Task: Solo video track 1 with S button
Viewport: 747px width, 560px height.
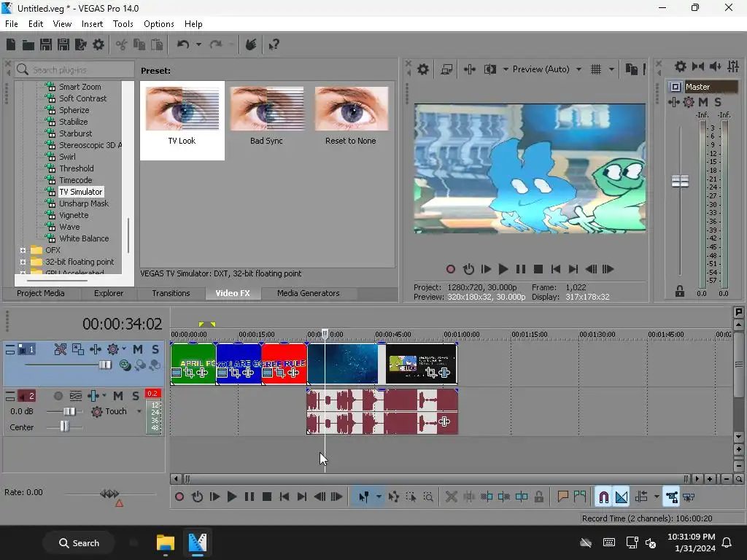Action: coord(155,349)
